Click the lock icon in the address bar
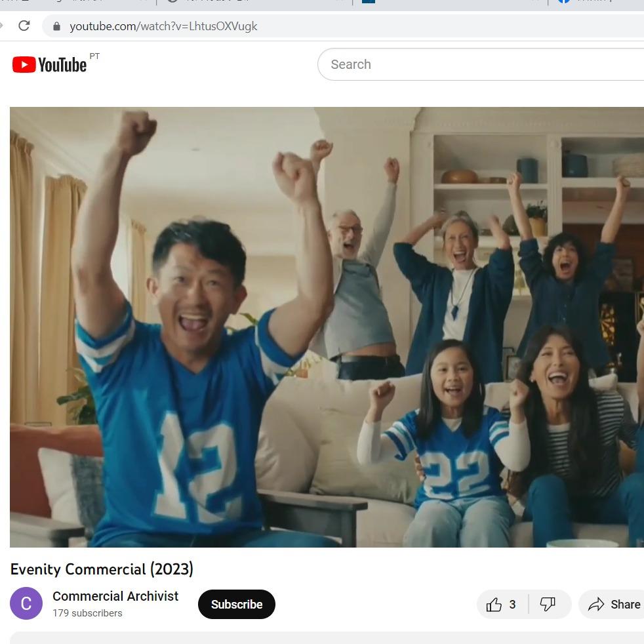 57,26
